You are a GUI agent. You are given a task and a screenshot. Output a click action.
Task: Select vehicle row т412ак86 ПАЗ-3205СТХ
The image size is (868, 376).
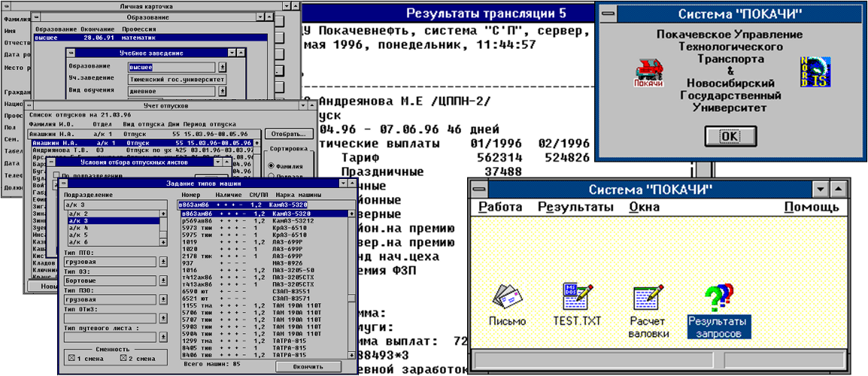(265, 277)
